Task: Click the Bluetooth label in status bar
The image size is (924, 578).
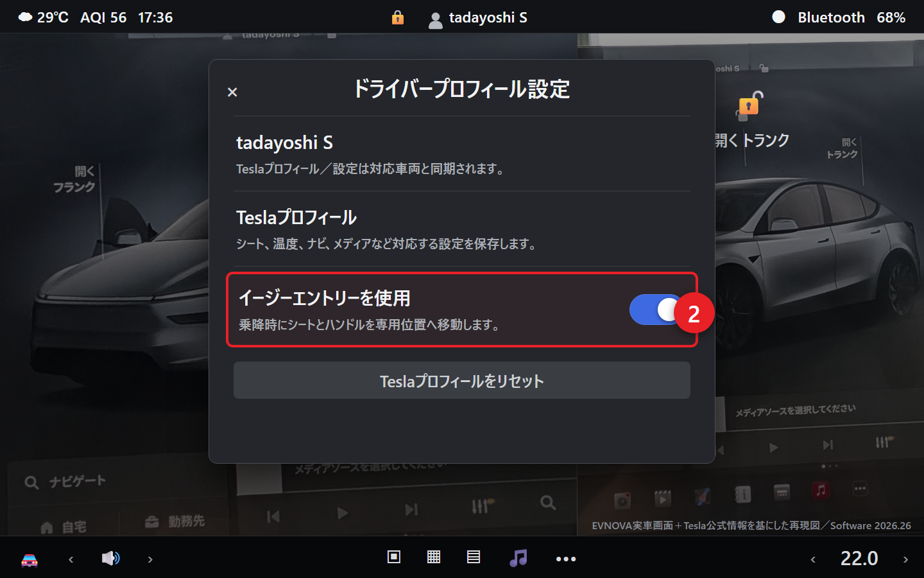Action: (x=831, y=17)
